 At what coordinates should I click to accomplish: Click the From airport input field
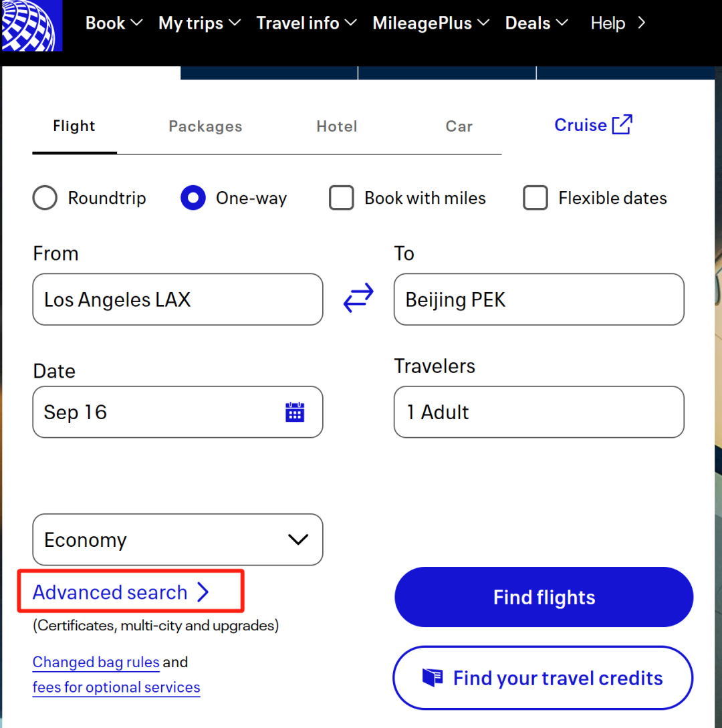(x=177, y=299)
